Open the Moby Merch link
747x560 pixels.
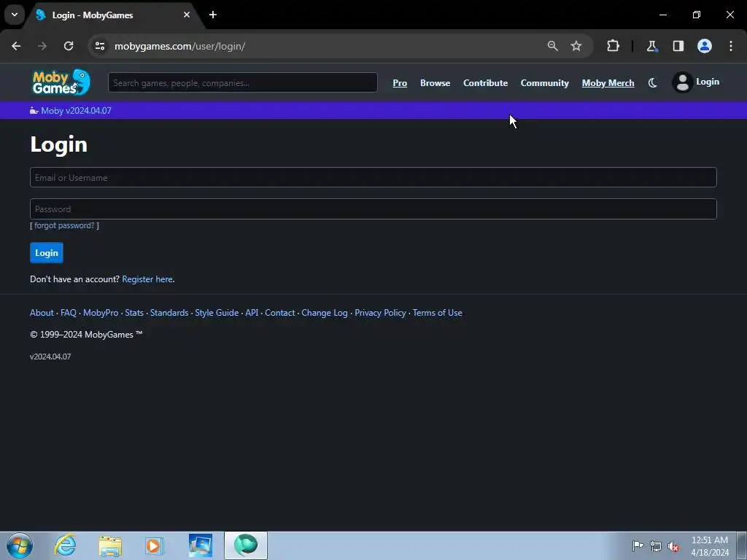608,83
